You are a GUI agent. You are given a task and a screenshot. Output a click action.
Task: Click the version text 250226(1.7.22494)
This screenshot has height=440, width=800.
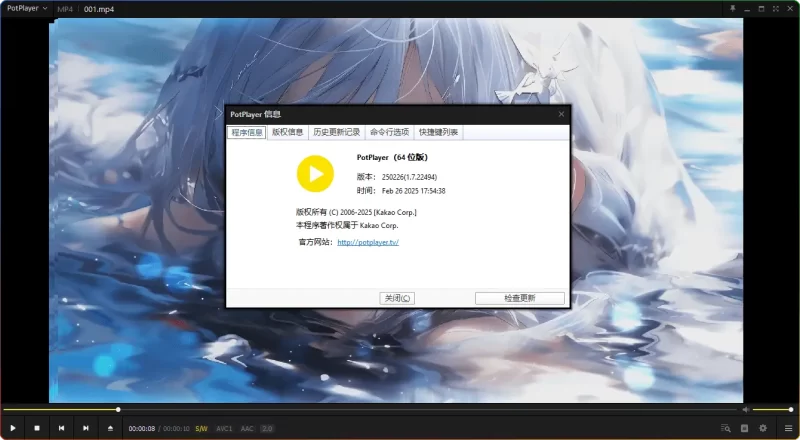(x=409, y=177)
